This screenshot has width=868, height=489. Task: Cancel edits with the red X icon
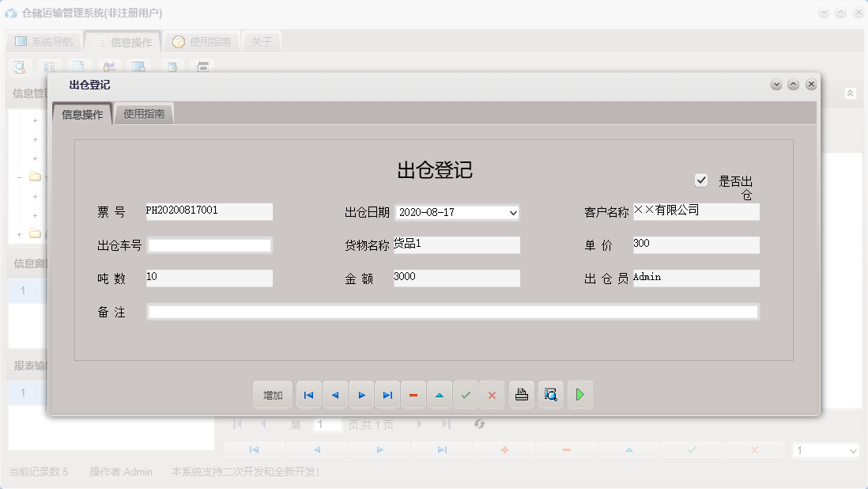[492, 395]
